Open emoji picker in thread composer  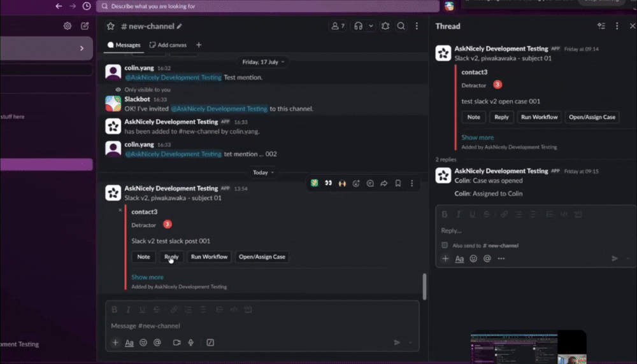click(x=473, y=258)
